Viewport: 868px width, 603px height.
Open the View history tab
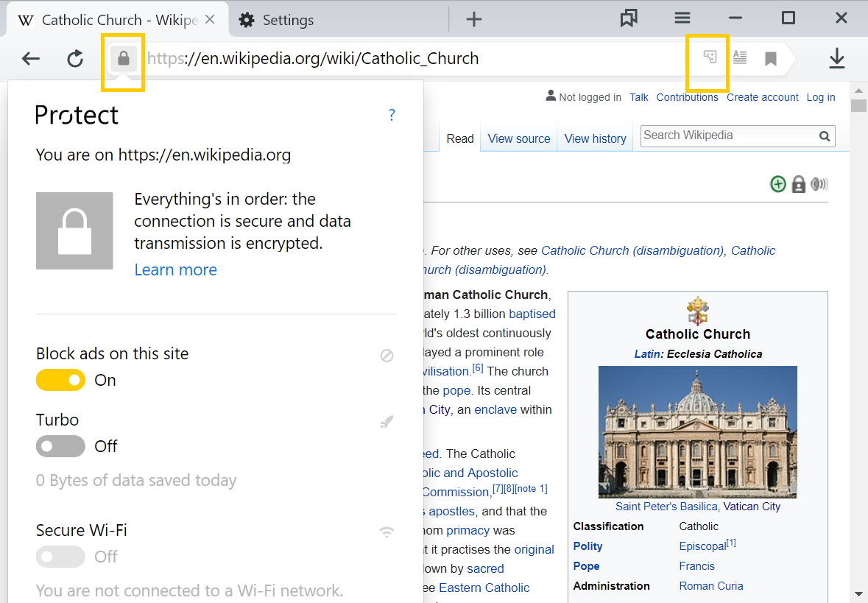pyautogui.click(x=595, y=138)
